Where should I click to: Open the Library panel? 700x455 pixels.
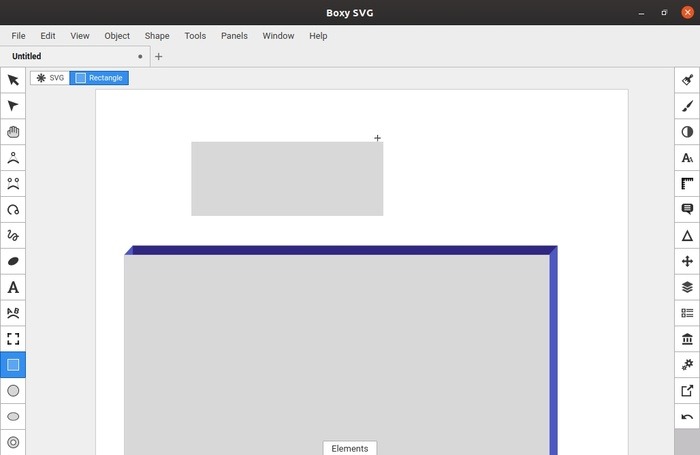[687, 339]
